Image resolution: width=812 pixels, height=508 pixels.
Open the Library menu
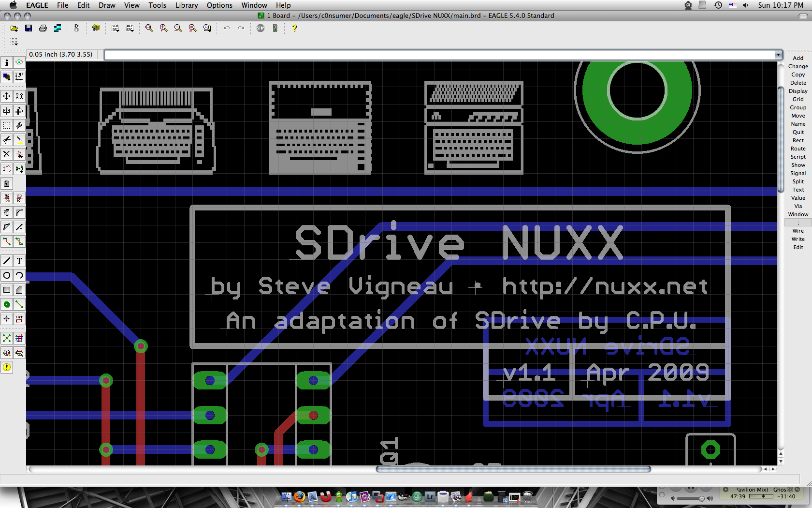coord(187,5)
